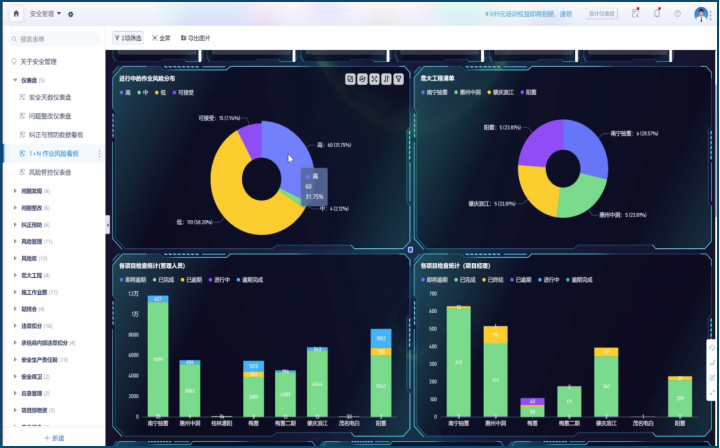
Task: Open the help question mark icon
Action: (x=677, y=14)
